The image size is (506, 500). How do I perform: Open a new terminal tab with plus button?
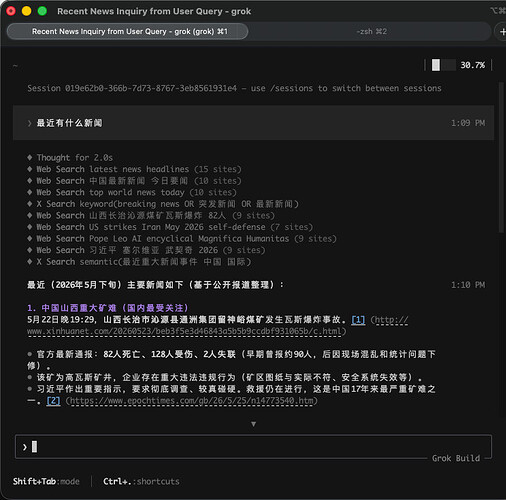click(x=502, y=32)
